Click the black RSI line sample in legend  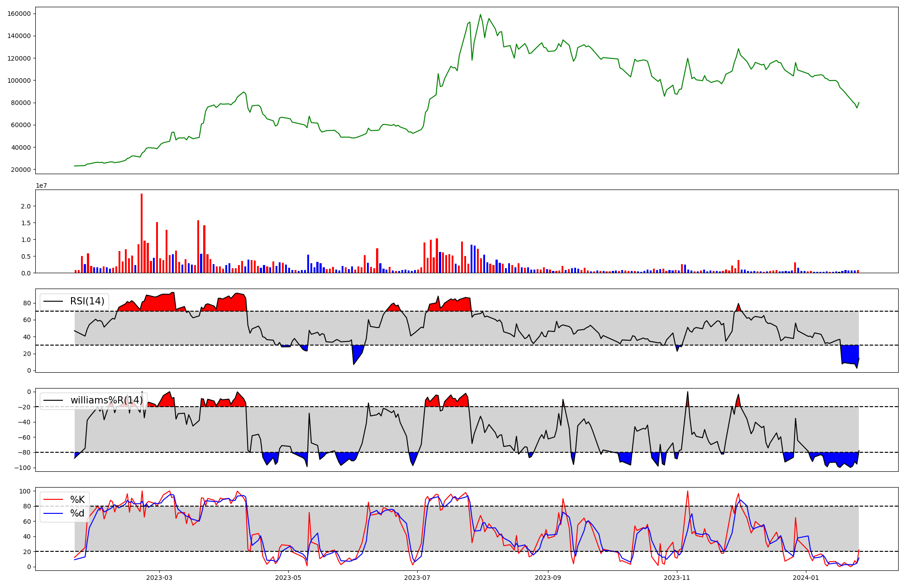coord(53,302)
